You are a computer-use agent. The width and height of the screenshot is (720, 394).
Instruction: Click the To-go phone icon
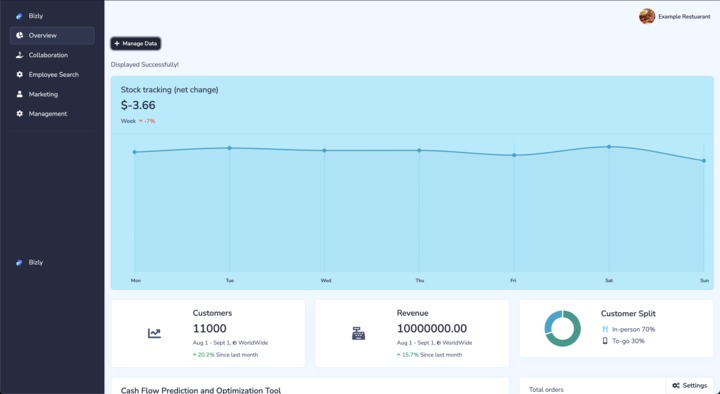pyautogui.click(x=605, y=341)
